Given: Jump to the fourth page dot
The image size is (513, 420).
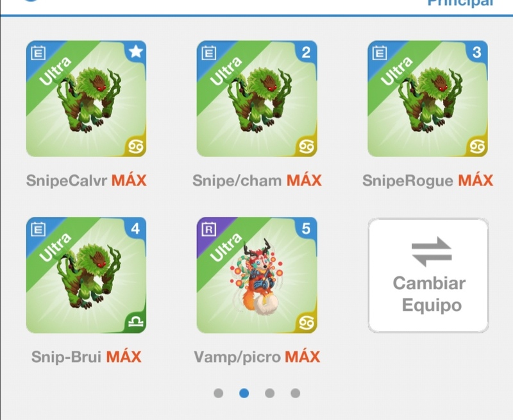Looking at the screenshot, I should tap(295, 393).
